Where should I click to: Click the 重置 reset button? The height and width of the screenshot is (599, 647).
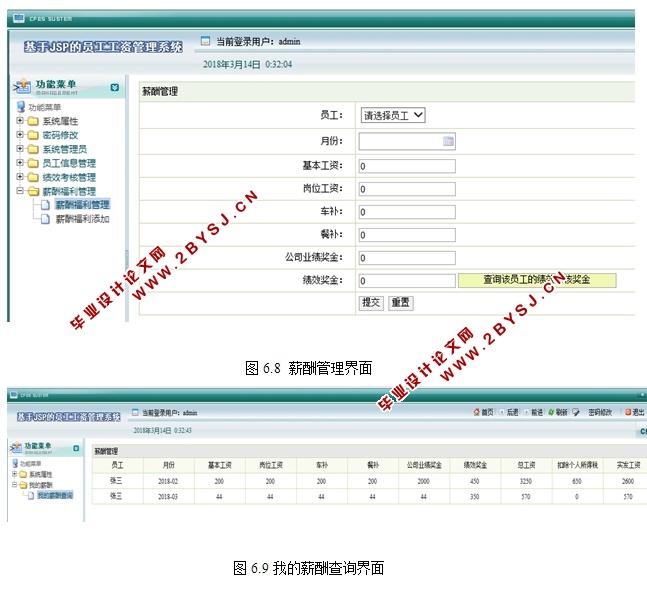[401, 303]
